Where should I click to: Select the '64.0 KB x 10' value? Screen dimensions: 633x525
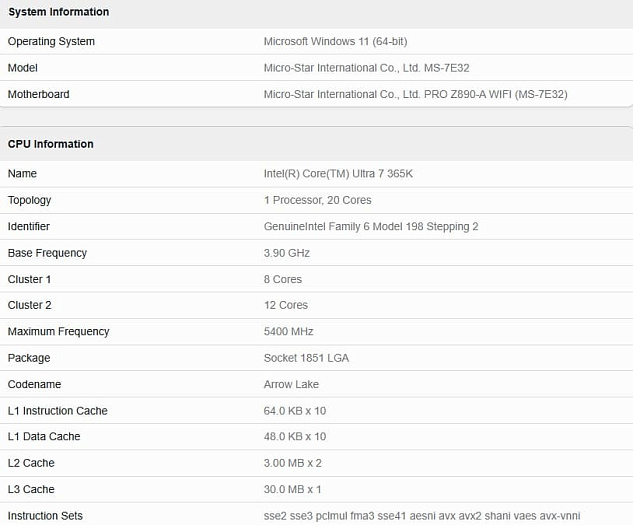(x=295, y=411)
